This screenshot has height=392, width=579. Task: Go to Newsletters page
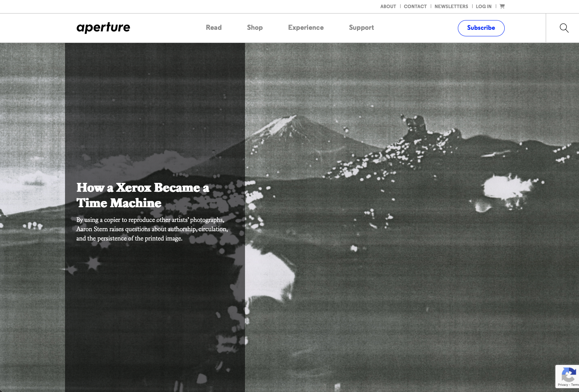(x=451, y=7)
